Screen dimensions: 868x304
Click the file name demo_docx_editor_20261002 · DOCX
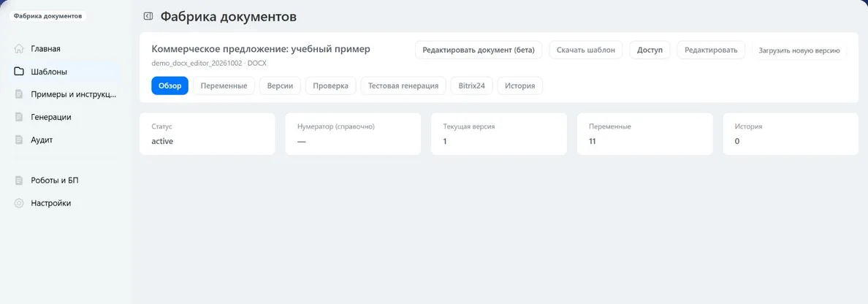click(209, 63)
